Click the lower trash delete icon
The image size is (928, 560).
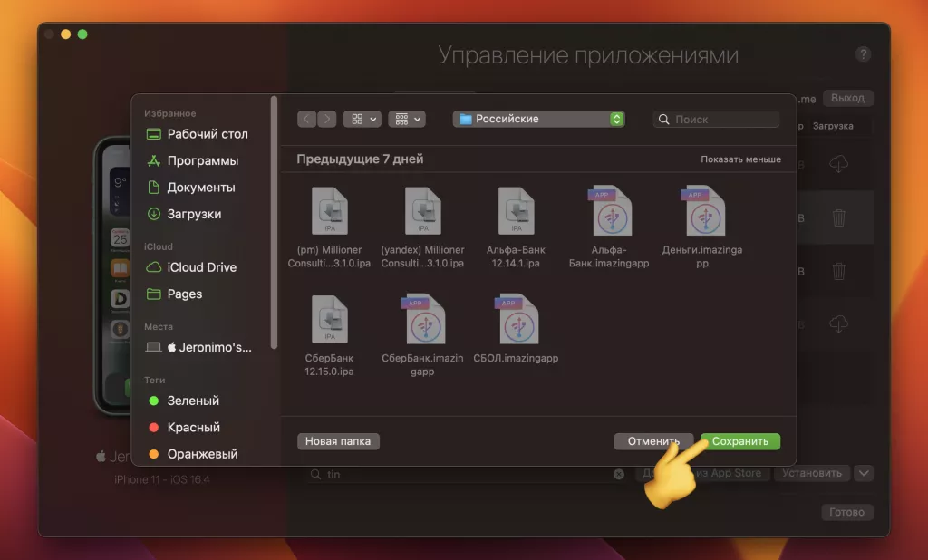point(838,271)
